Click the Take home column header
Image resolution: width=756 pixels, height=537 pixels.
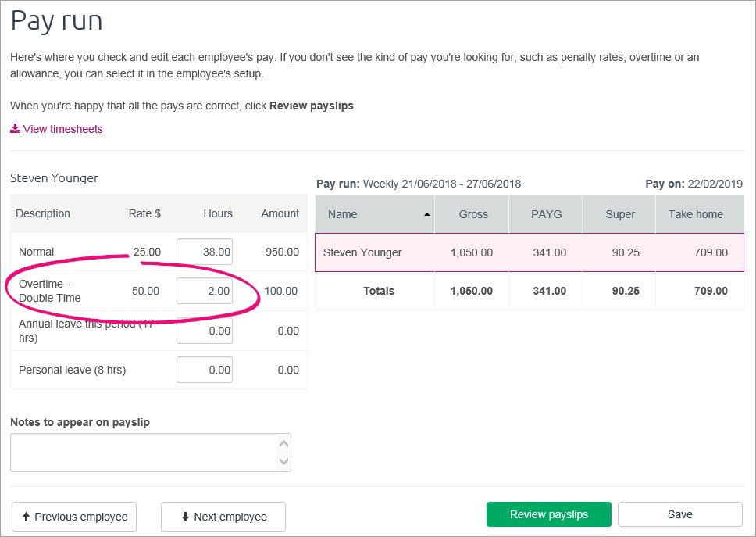click(x=695, y=214)
